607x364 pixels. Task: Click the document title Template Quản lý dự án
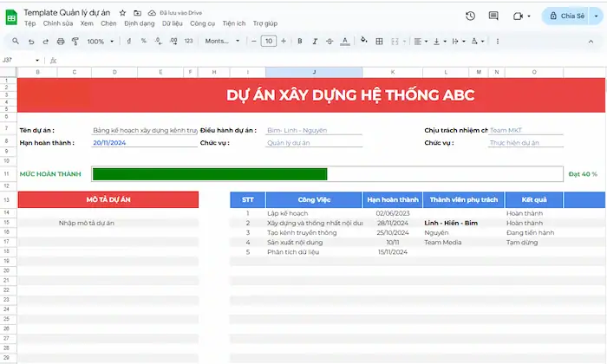click(67, 13)
